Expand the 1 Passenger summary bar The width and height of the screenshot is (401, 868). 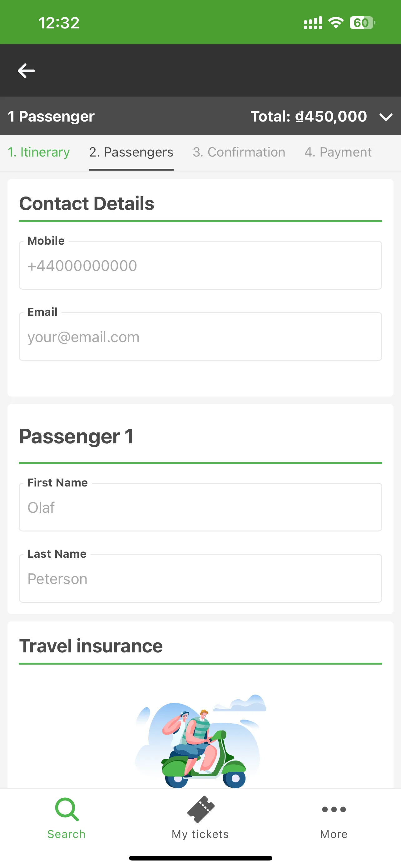point(200,116)
